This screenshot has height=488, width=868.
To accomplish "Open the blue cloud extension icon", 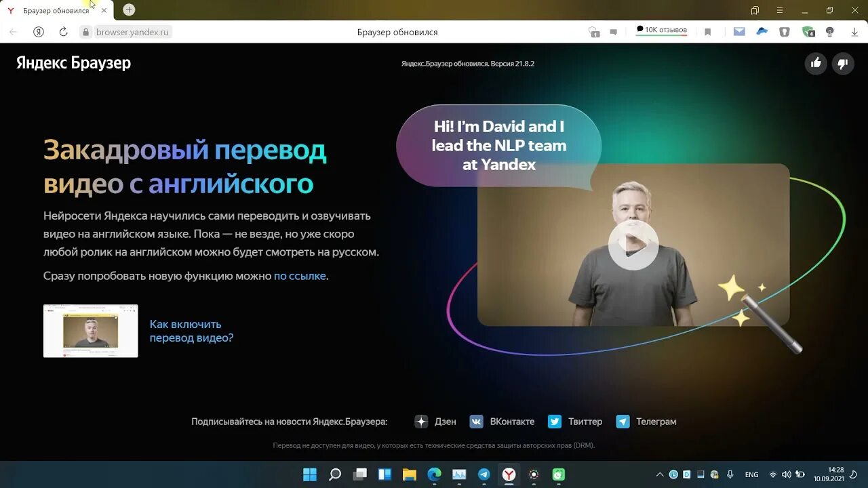I will [x=762, y=31].
